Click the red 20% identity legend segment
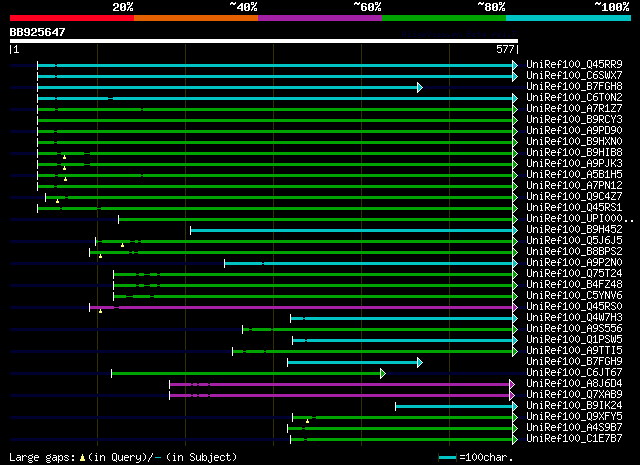This screenshot has height=465, width=640. 72,18
